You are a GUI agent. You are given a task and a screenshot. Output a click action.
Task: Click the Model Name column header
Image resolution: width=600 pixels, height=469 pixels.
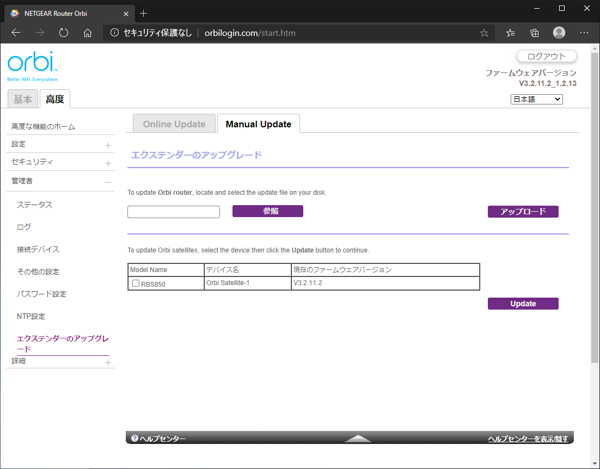[x=166, y=270]
